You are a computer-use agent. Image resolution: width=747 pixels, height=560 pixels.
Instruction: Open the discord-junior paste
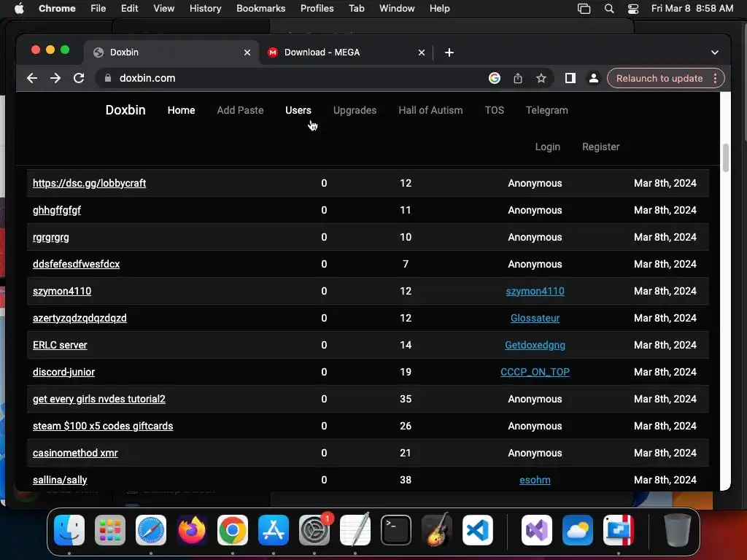point(64,372)
